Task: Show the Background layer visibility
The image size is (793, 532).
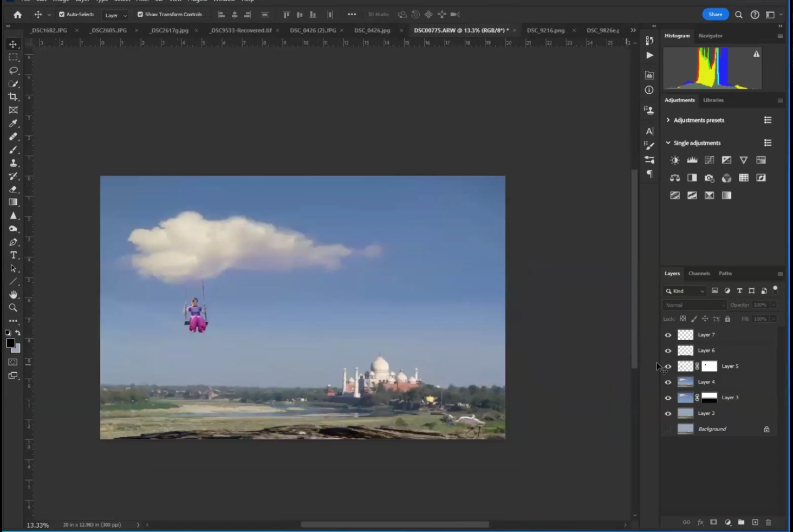Action: [x=668, y=429]
